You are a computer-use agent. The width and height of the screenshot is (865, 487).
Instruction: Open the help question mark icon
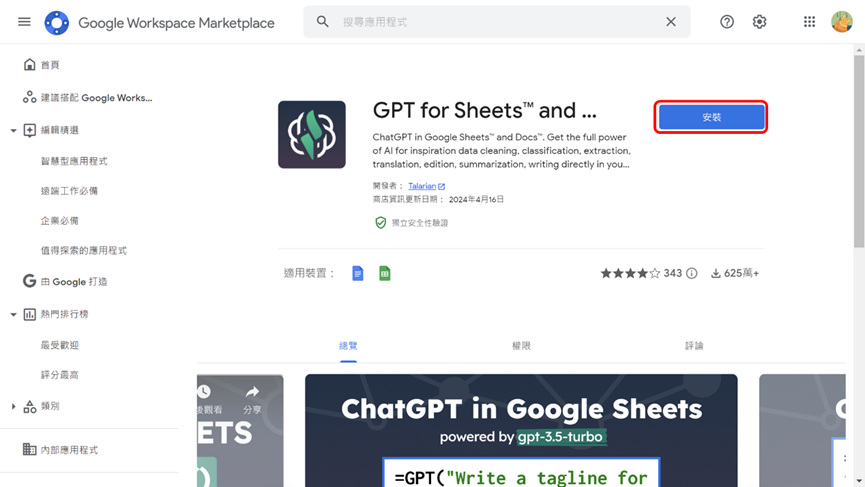727,22
